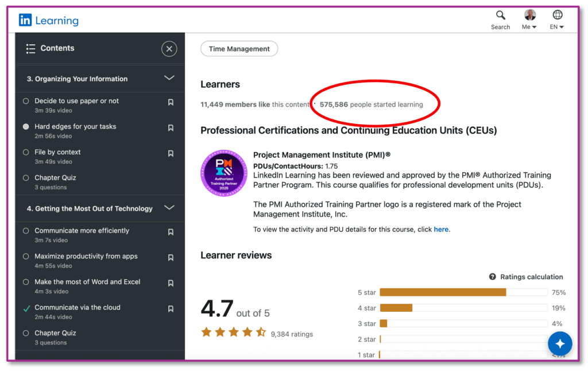The width and height of the screenshot is (588, 371).
Task: Select status circle for section 4 Chapter Quiz
Action: tap(26, 333)
